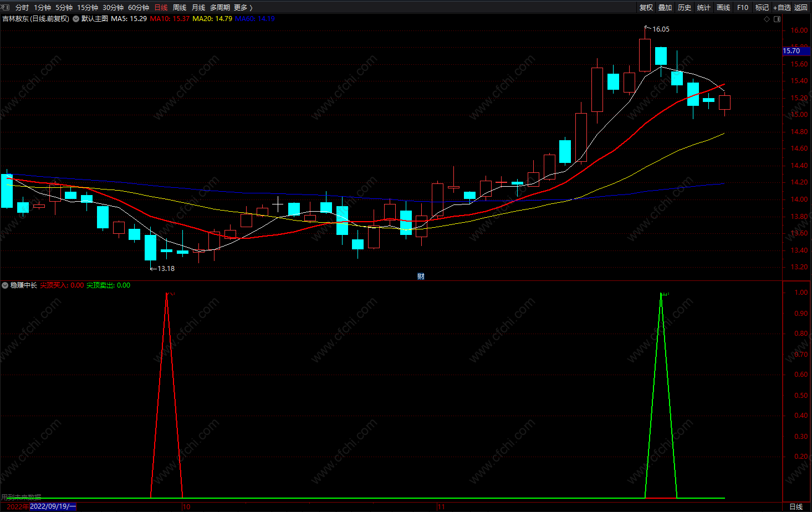
Task: Expand the 稳赚中长 indicator dropdown arrow
Action: coord(5,285)
